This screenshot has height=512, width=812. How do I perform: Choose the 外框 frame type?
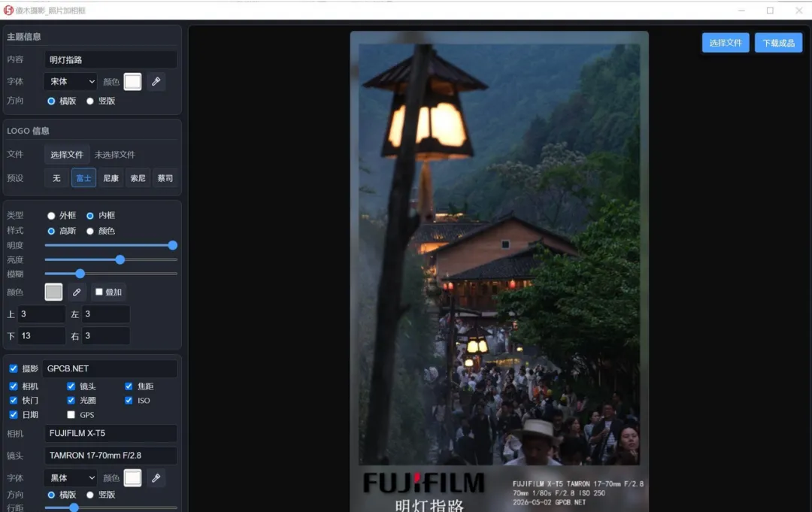[51, 215]
